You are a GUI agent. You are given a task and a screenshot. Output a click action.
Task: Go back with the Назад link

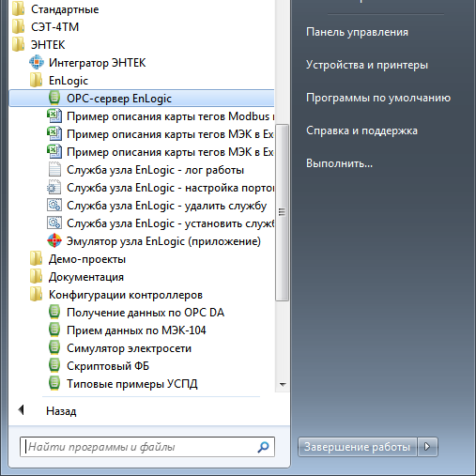coord(61,411)
